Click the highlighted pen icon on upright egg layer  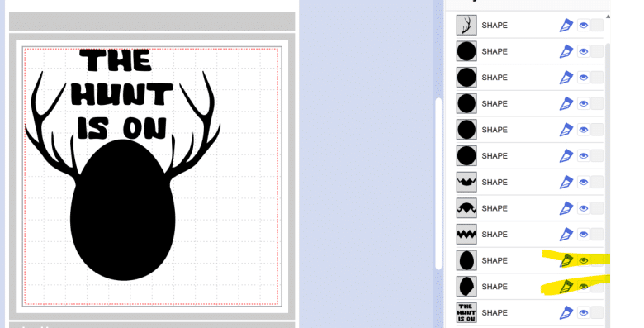pyautogui.click(x=566, y=260)
